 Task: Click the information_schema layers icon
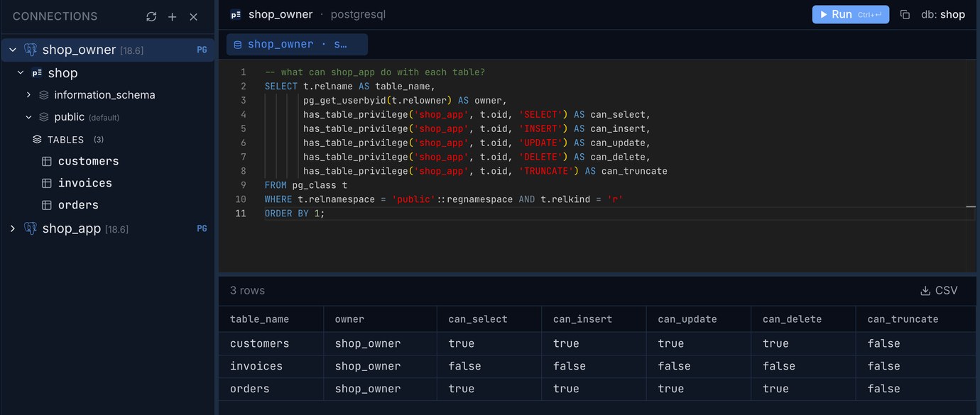click(x=44, y=94)
